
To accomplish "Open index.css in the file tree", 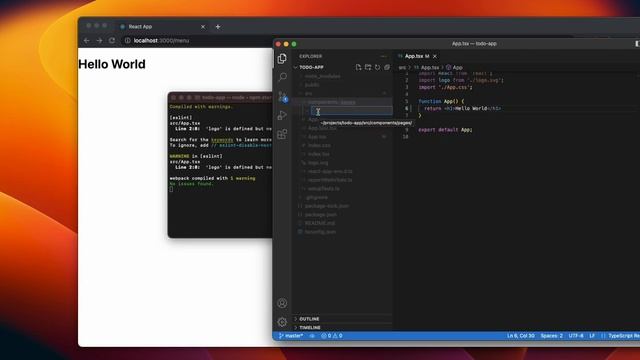I will pos(319,145).
